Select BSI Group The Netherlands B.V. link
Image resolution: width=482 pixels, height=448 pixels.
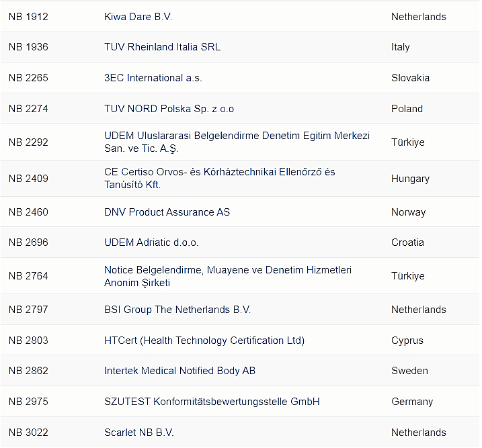point(177,310)
